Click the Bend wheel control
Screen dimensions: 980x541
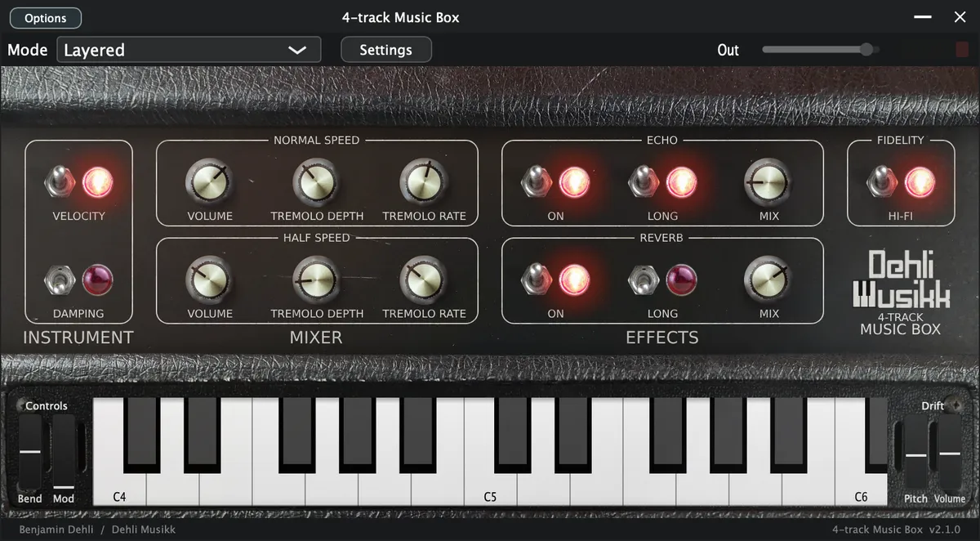pos(29,451)
